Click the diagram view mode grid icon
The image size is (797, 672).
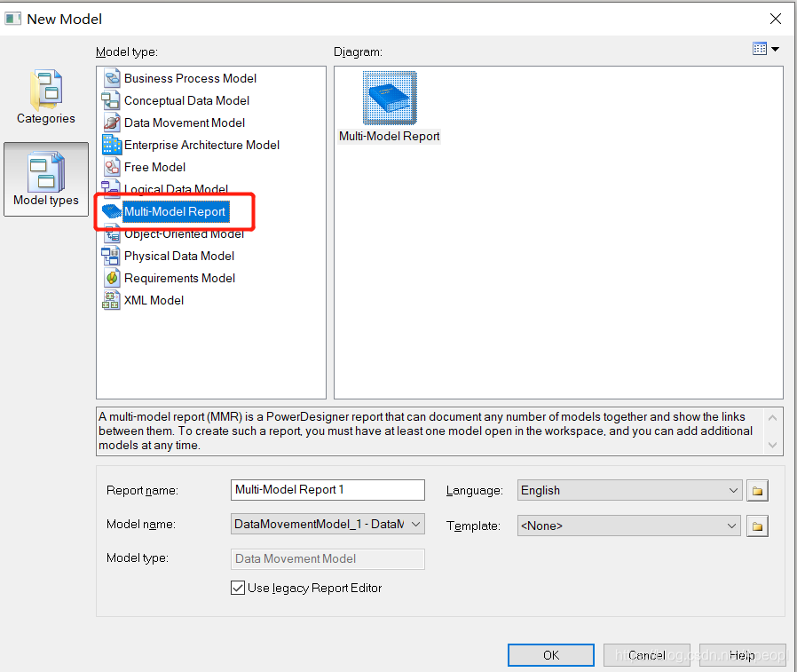pos(760,49)
